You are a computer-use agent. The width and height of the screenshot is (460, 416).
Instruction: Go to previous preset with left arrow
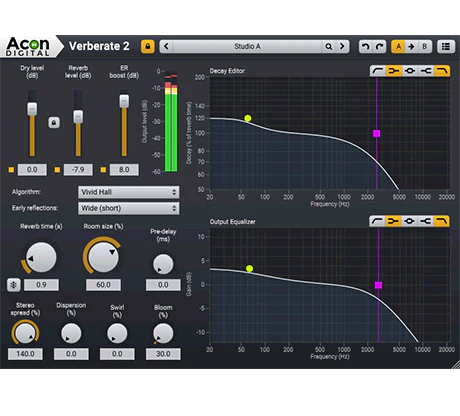[167, 46]
